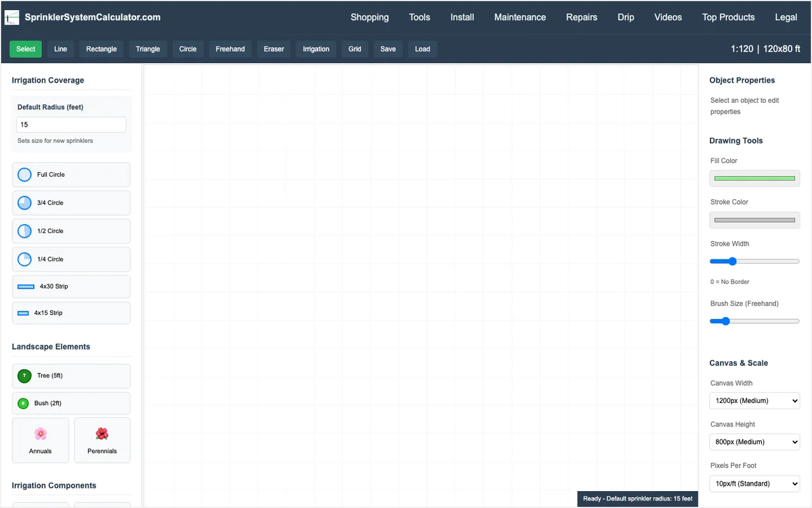Click SprinklerSystemCalculator.com site title

coord(93,18)
